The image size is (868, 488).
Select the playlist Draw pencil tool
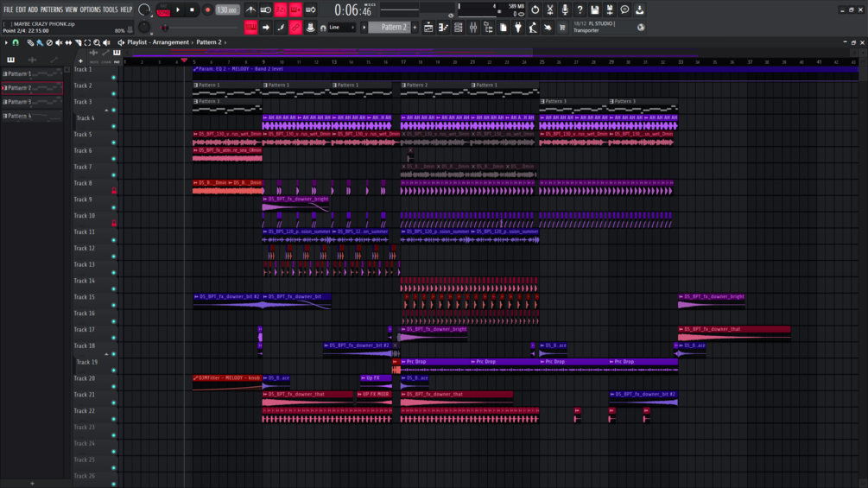coord(30,42)
